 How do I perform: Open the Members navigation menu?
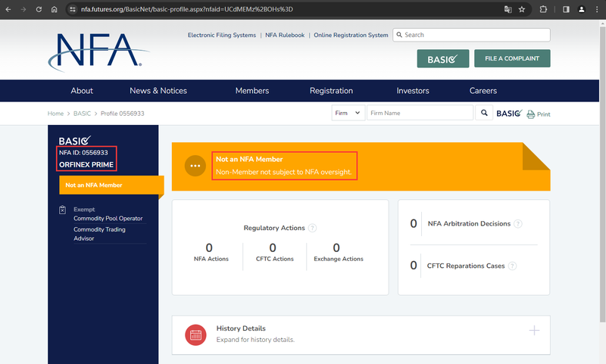252,91
